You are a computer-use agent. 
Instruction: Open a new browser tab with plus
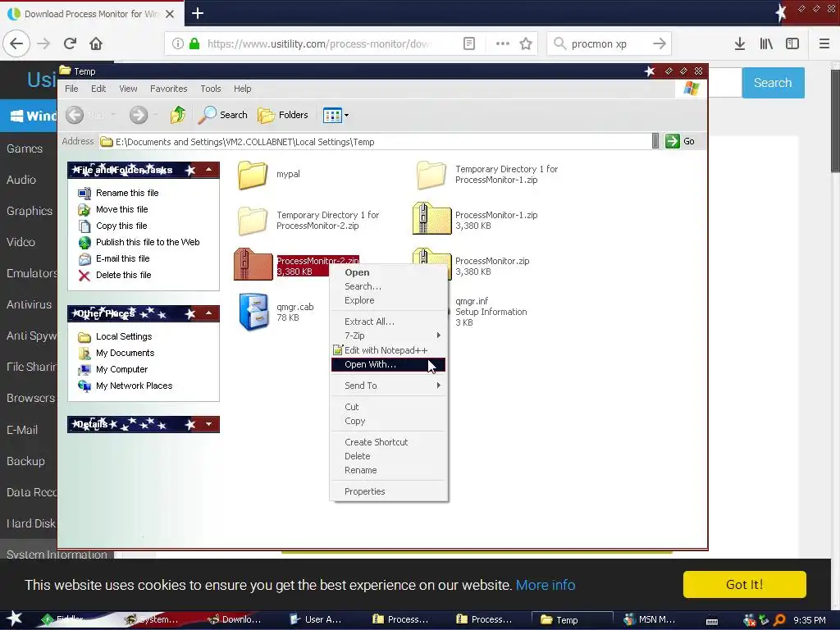pos(197,13)
